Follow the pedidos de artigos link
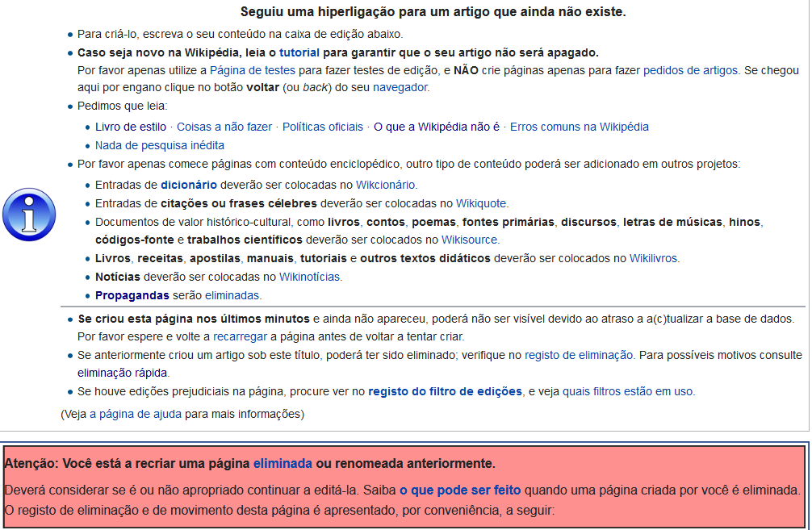 tap(690, 70)
